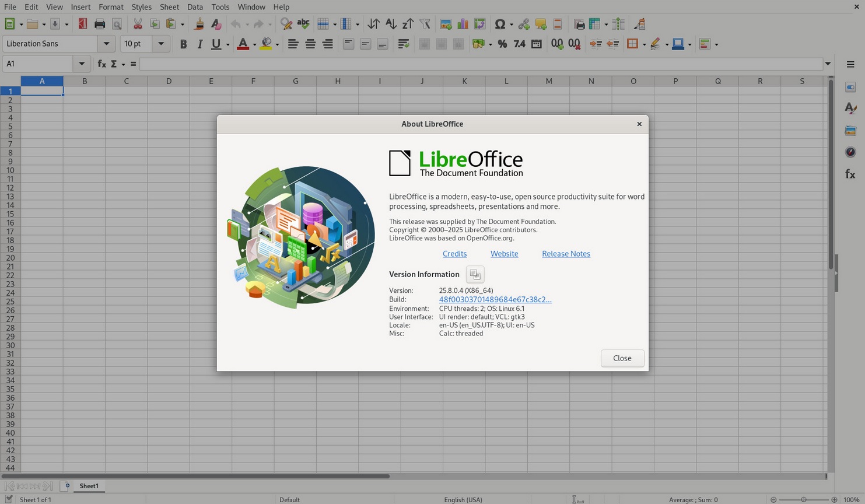This screenshot has width=865, height=504.
Task: Insert a hyperlink
Action: [524, 24]
